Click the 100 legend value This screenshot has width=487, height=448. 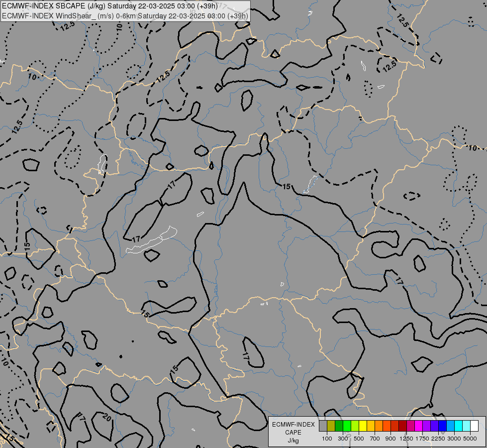click(327, 439)
